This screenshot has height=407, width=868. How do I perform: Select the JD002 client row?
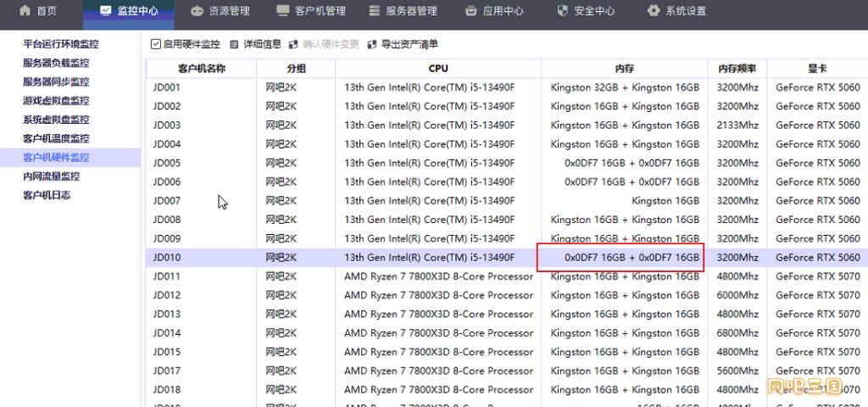[507, 106]
